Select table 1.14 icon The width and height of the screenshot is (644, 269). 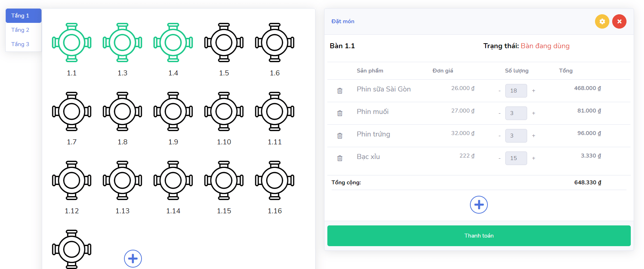173,180
